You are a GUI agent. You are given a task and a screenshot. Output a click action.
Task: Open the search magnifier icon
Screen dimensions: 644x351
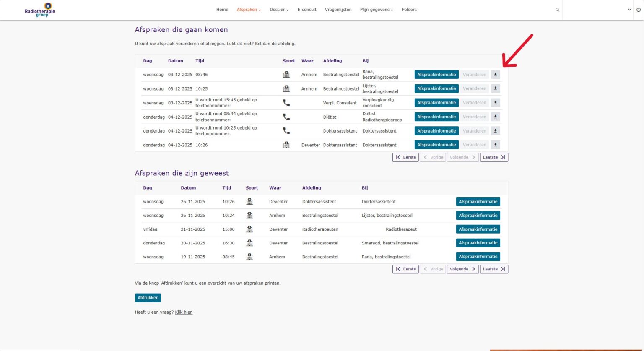point(557,10)
